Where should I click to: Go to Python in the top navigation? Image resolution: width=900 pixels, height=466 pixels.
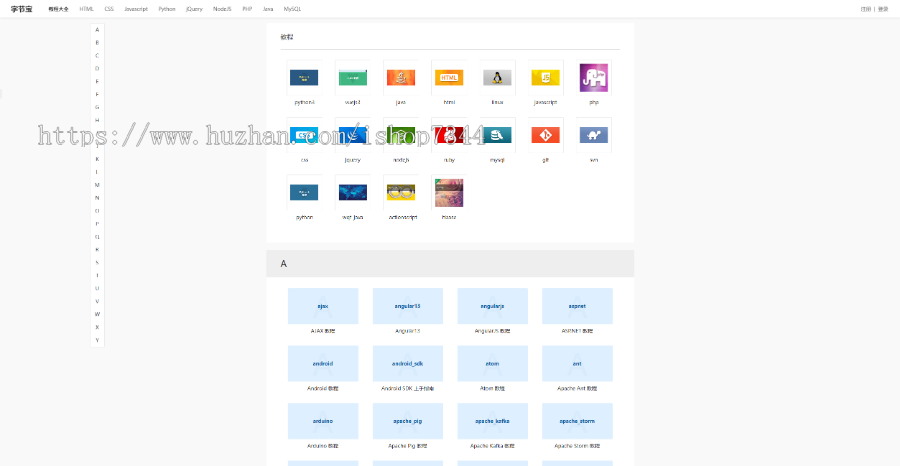pos(167,9)
